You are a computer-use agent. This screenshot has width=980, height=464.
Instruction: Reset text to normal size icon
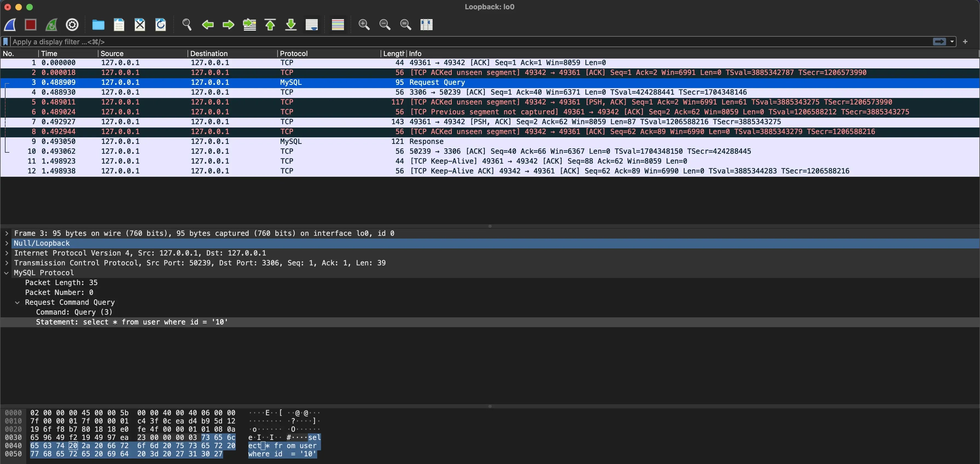(406, 25)
